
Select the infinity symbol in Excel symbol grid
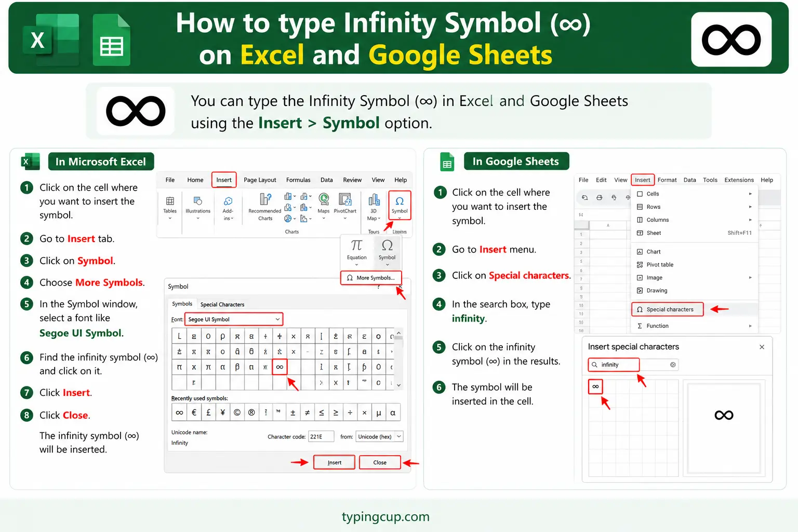pos(280,367)
